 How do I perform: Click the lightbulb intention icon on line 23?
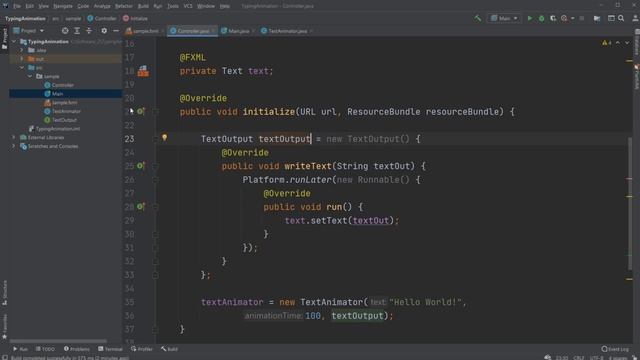click(164, 138)
